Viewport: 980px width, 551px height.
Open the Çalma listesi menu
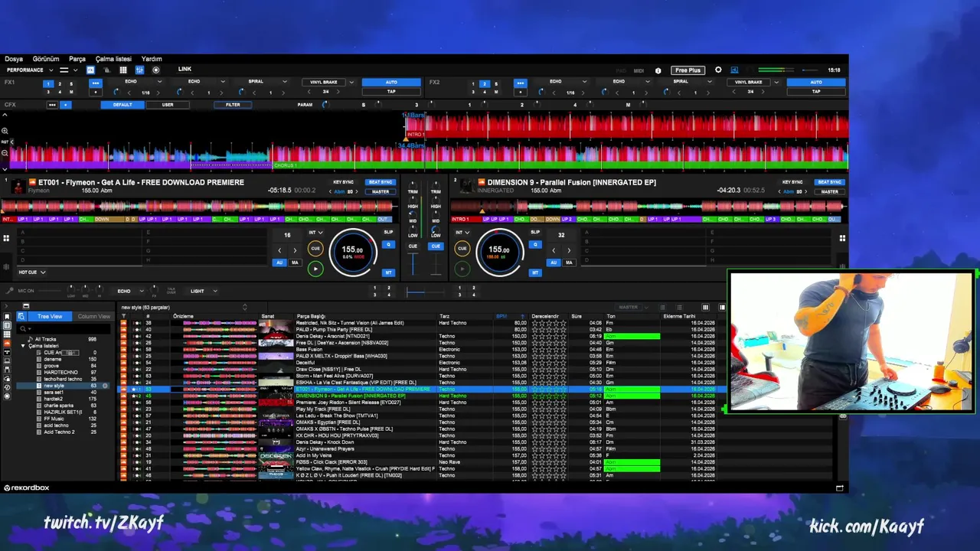113,59
